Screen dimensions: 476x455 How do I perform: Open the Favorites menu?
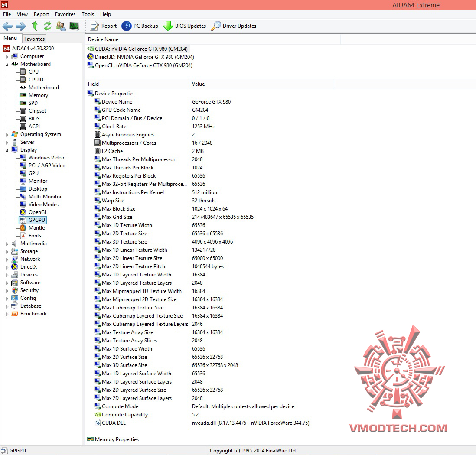(x=65, y=14)
